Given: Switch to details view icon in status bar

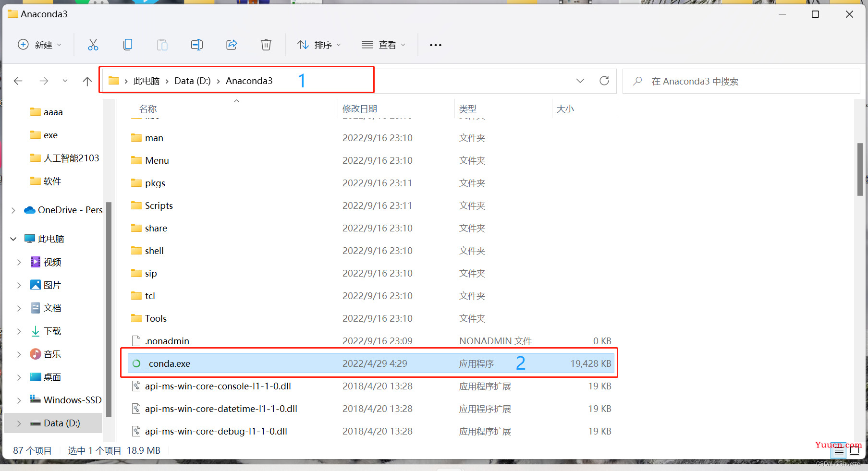Looking at the screenshot, I should coord(839,451).
